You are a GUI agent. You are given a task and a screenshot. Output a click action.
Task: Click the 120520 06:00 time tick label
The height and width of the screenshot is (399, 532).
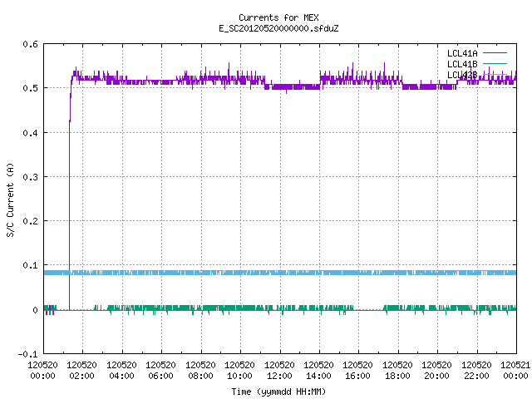[160, 371]
